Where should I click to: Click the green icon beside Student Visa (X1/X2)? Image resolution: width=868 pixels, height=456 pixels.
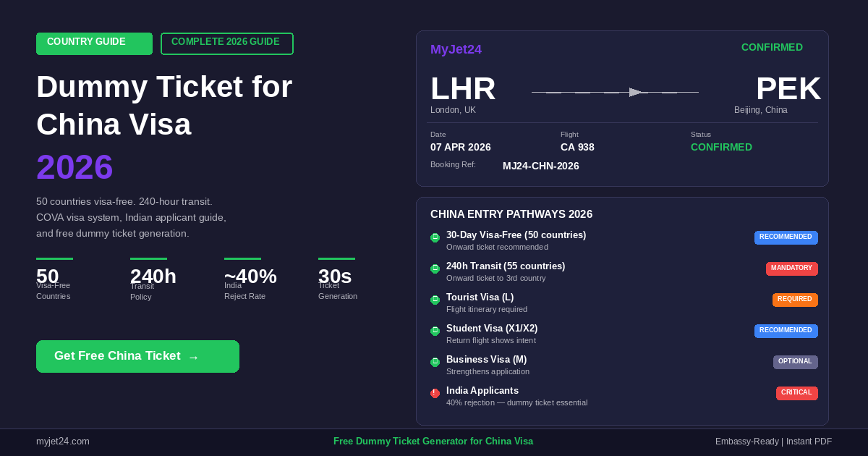click(435, 331)
